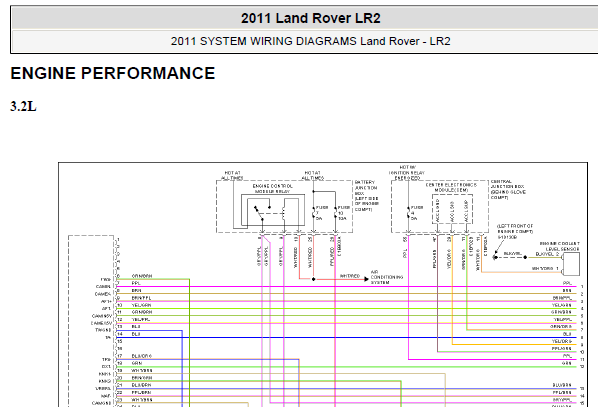Click the ENGINE PERFORMANCE heading
Viewport: 598px width, 407px height.
(113, 73)
